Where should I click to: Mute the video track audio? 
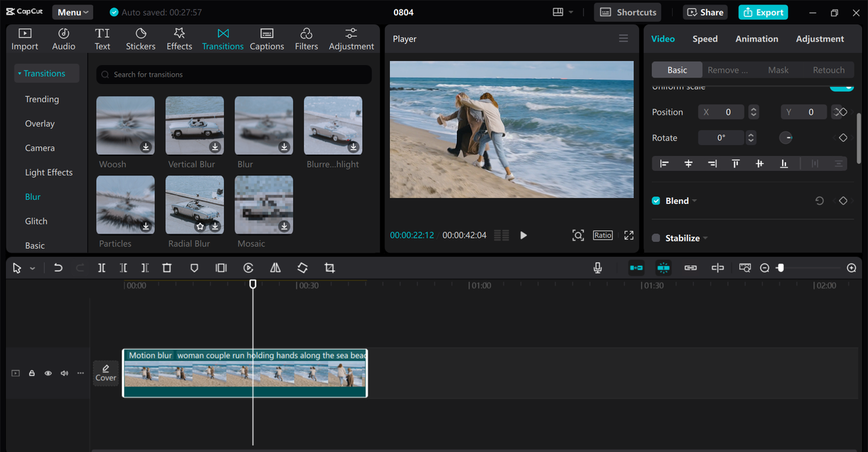pos(64,373)
